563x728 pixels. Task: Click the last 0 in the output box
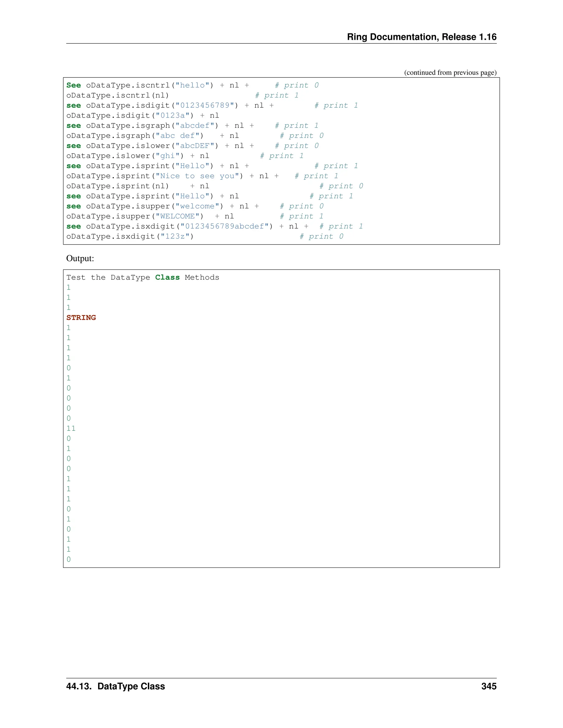pos(69,559)
